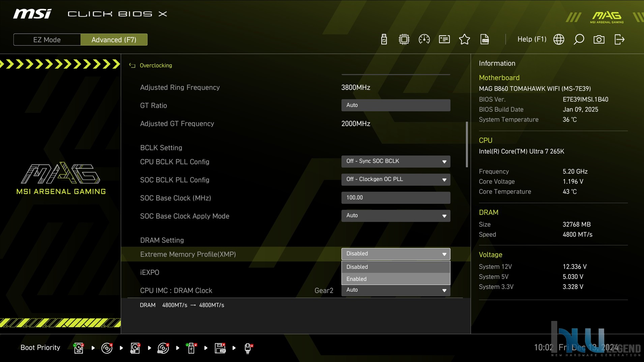Select the USB optical disc boot icon
The image size is (644, 362).
pos(163,348)
